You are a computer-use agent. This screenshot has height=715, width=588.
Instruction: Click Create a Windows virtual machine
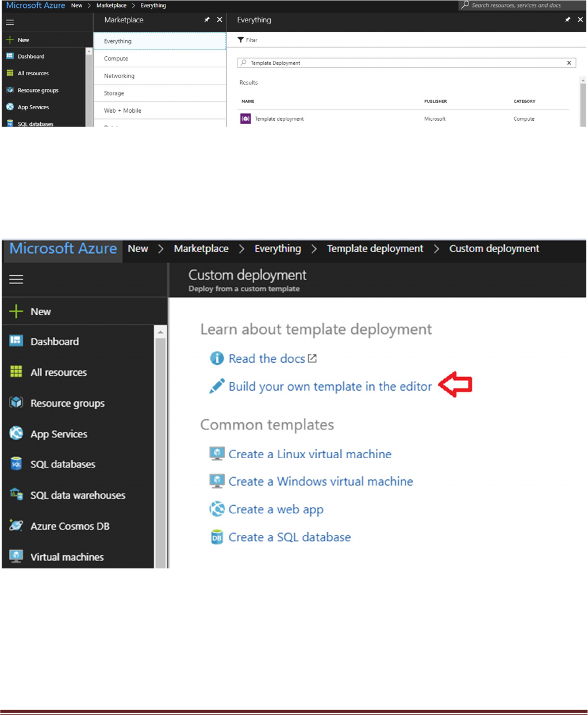(x=321, y=482)
